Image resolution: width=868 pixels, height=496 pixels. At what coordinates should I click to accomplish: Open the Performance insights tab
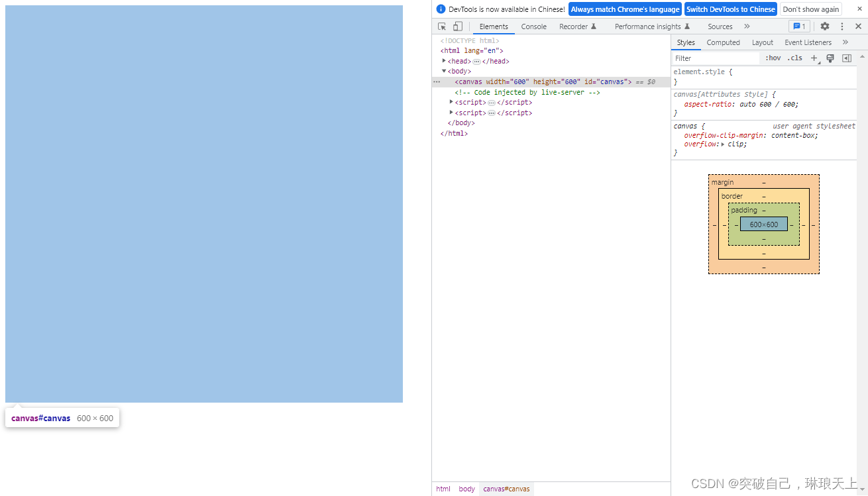click(x=652, y=26)
